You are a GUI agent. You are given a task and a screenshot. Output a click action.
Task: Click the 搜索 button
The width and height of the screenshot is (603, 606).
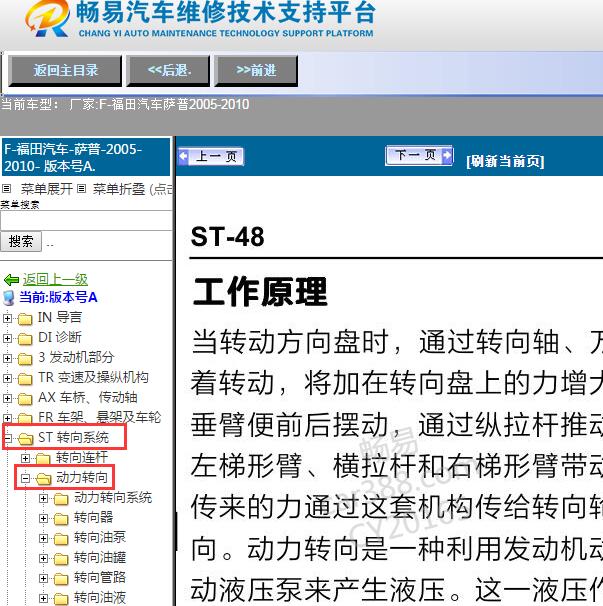point(20,242)
